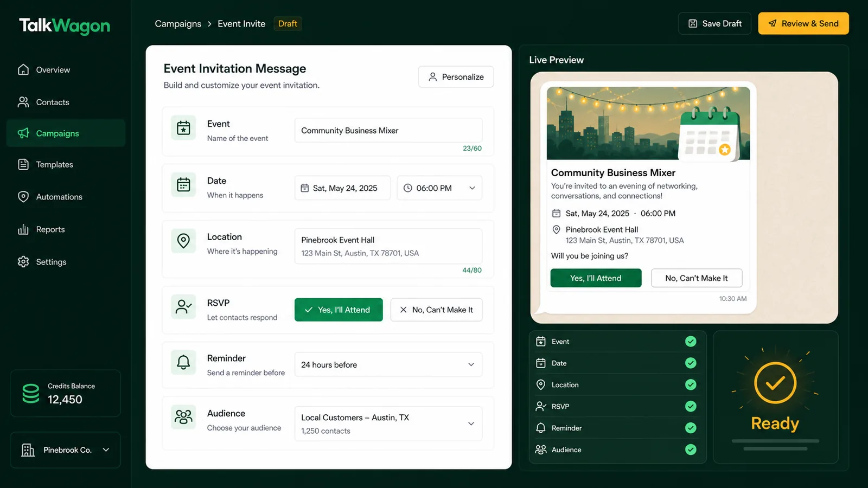Select the "Yes, I'll Attend" RSVP option
Screen dimensions: 868x488
[x=339, y=310]
